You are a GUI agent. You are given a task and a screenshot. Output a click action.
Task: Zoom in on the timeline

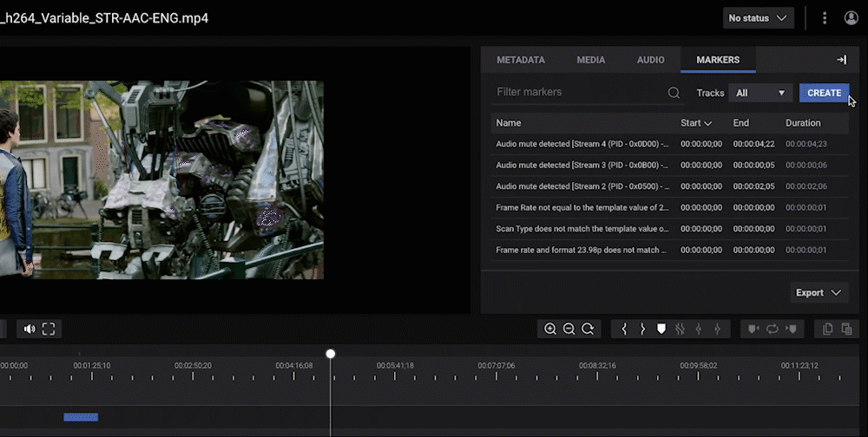coord(549,329)
